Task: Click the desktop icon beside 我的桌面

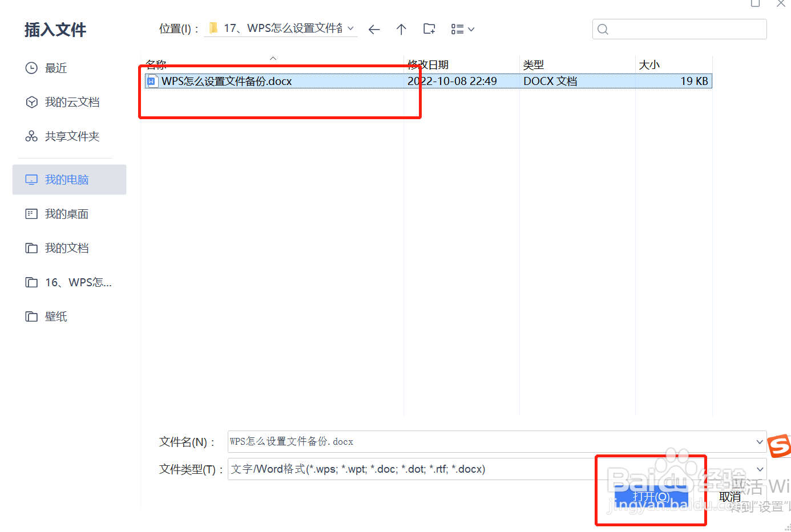Action: 31,214
